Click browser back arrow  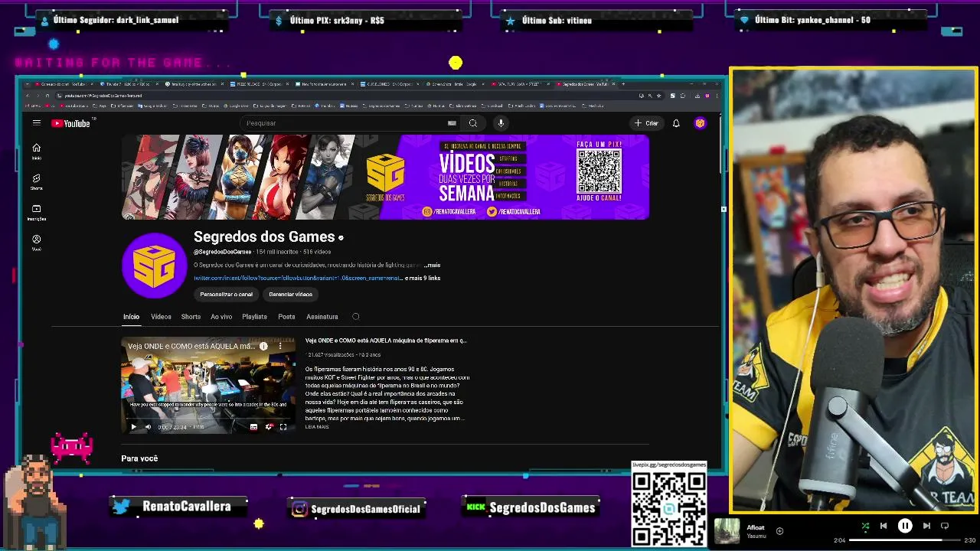[x=28, y=96]
